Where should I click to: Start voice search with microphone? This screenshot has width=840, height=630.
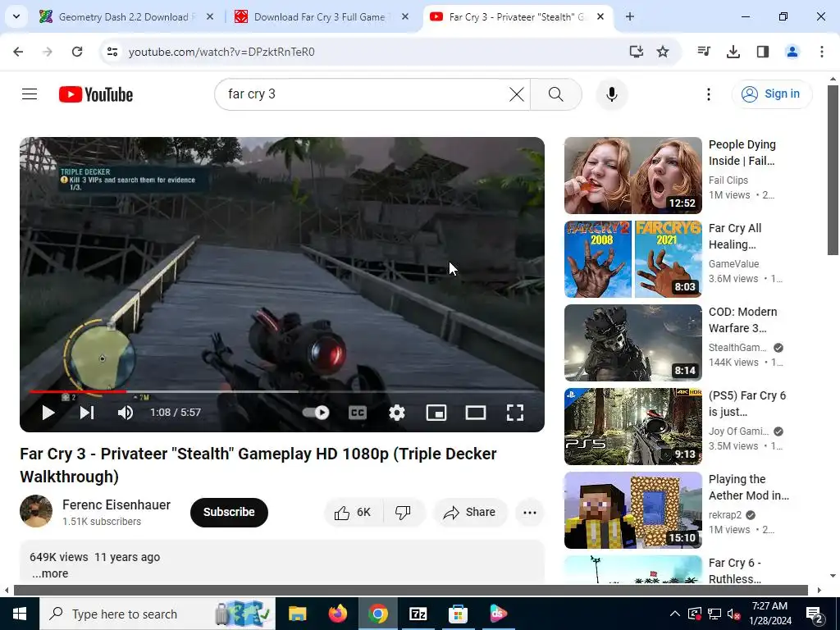[x=612, y=94]
